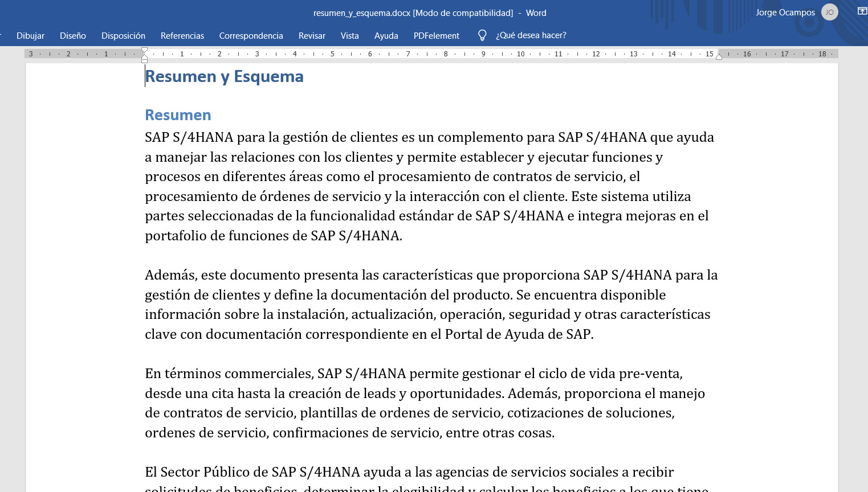Switch to the Vista tab
This screenshot has width=868, height=492.
click(x=349, y=35)
